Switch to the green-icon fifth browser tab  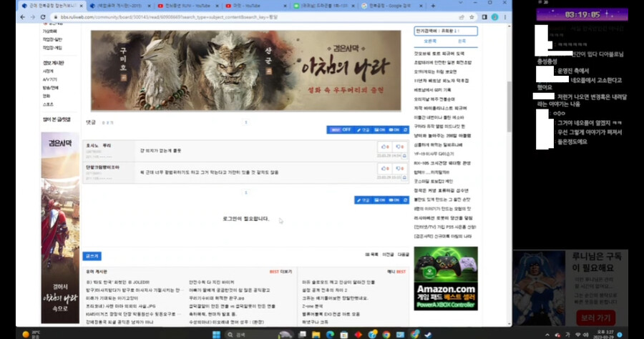coord(323,6)
